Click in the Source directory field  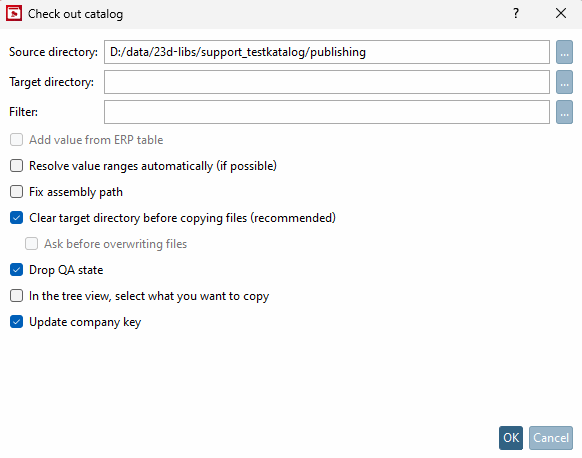tap(327, 52)
